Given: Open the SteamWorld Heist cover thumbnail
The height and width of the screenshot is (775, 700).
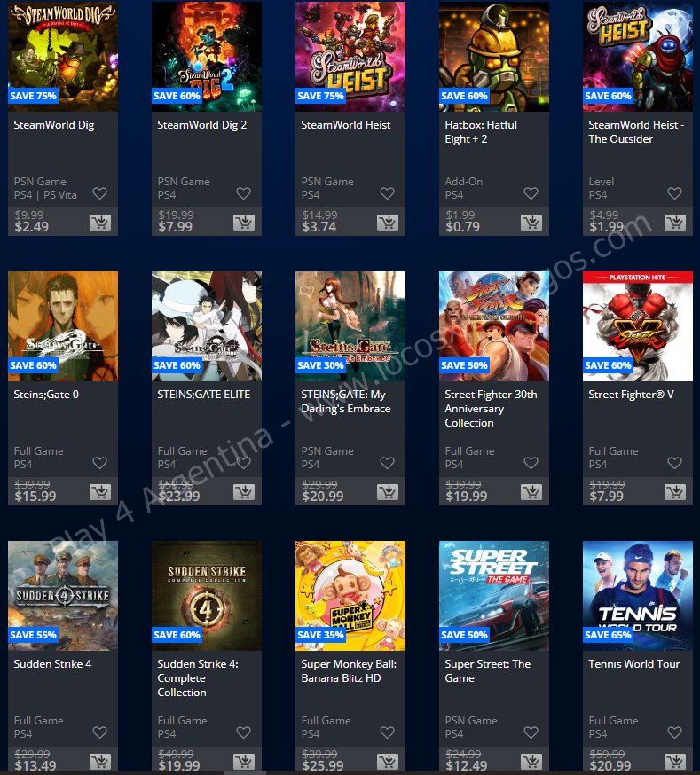Looking at the screenshot, I should [x=350, y=57].
